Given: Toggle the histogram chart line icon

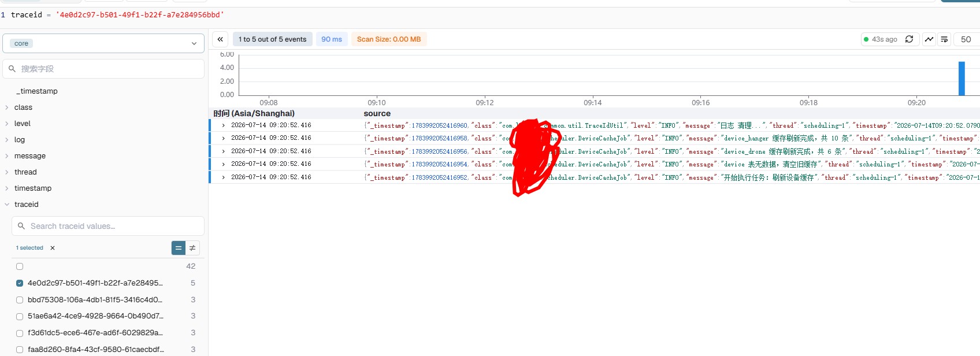Looking at the screenshot, I should pyautogui.click(x=929, y=39).
